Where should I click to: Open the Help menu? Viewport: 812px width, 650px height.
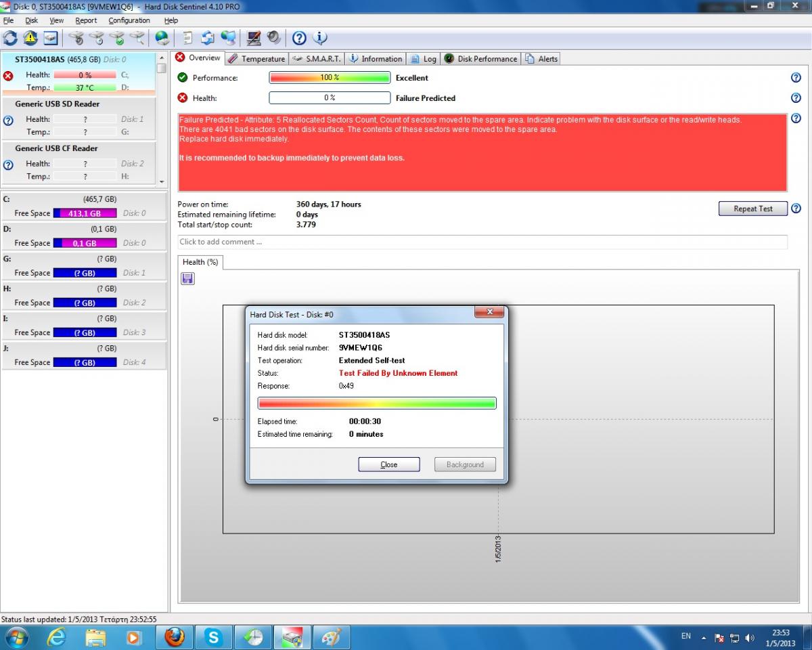tap(171, 20)
